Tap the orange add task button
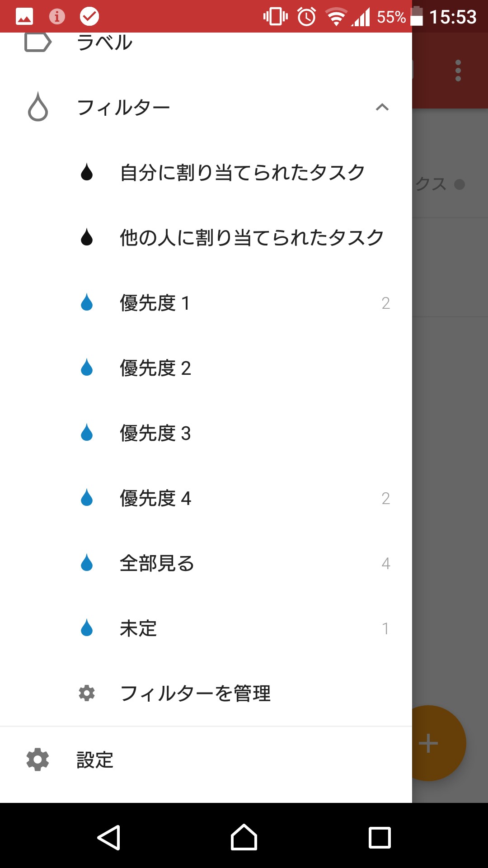Image resolution: width=488 pixels, height=868 pixels. (434, 743)
